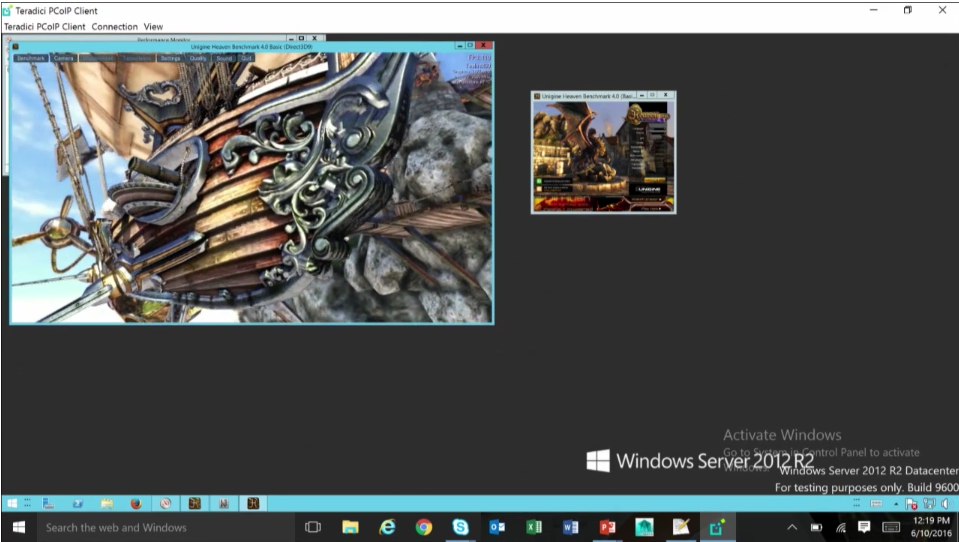The width and height of the screenshot is (959, 542).
Task: Open the Teradici PCoIP Client menu
Action: [x=45, y=26]
